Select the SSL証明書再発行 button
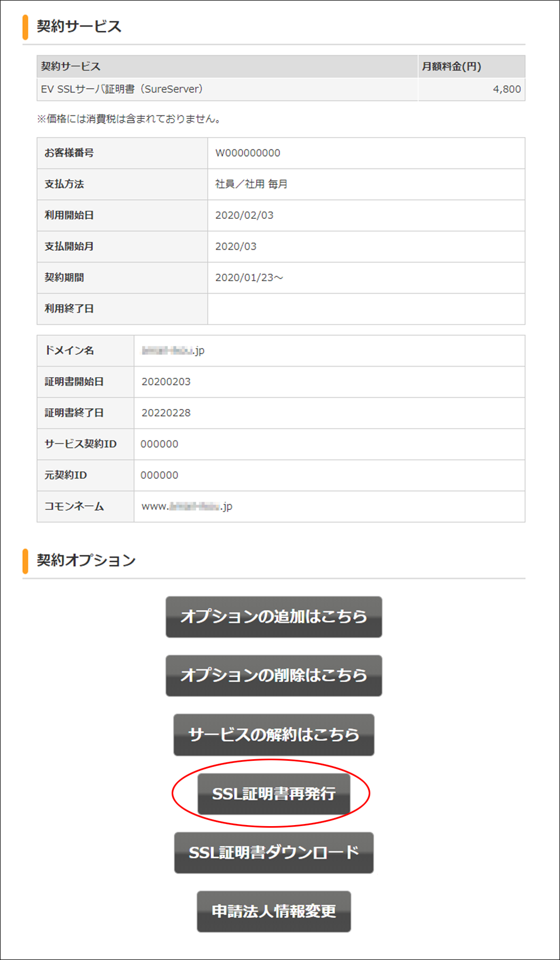 click(274, 794)
